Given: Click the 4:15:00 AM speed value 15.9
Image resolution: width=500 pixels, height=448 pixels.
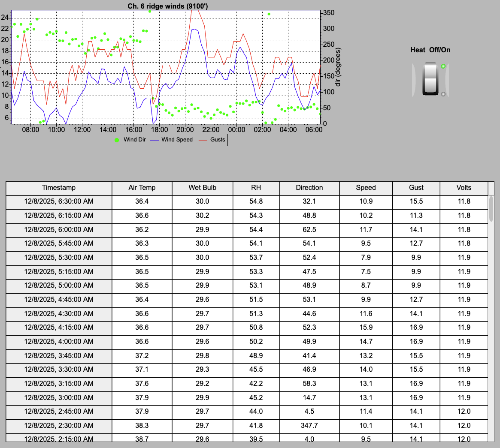Looking at the screenshot, I should tap(366, 328).
